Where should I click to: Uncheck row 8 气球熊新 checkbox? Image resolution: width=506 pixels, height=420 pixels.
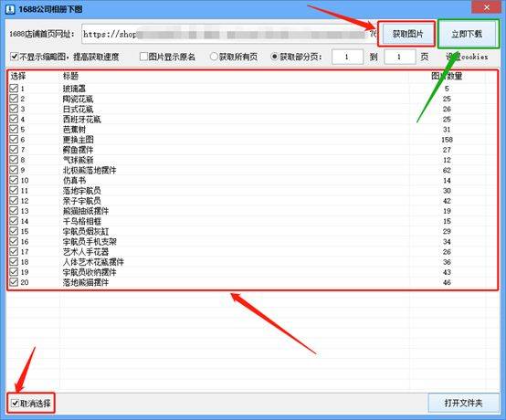[14, 160]
